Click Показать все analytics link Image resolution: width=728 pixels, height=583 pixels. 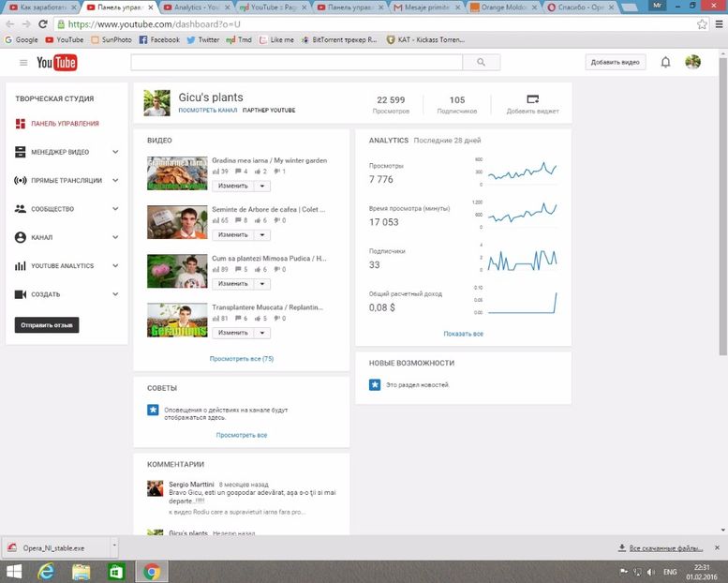click(x=464, y=334)
